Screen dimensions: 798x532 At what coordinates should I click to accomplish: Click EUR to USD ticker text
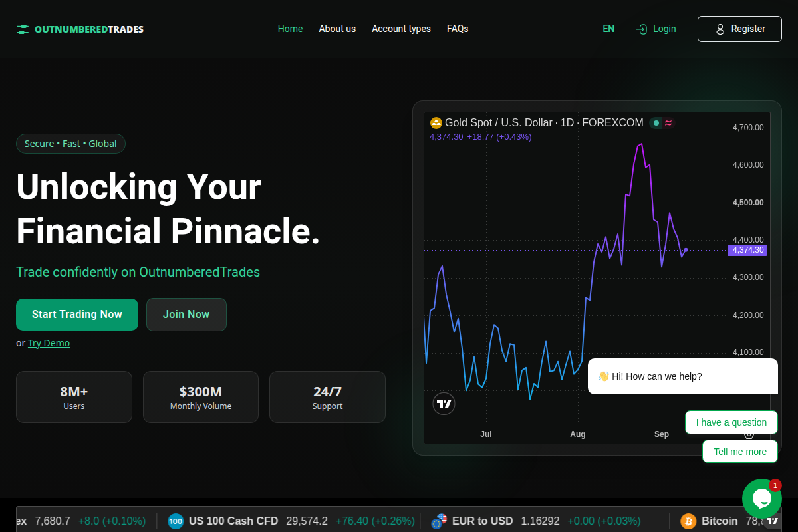(x=483, y=521)
